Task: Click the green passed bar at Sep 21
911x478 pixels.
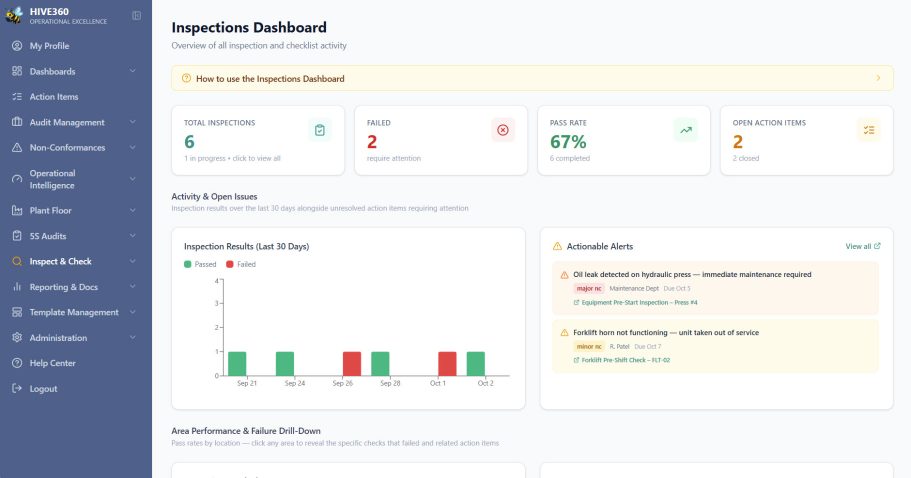Action: pos(237,364)
